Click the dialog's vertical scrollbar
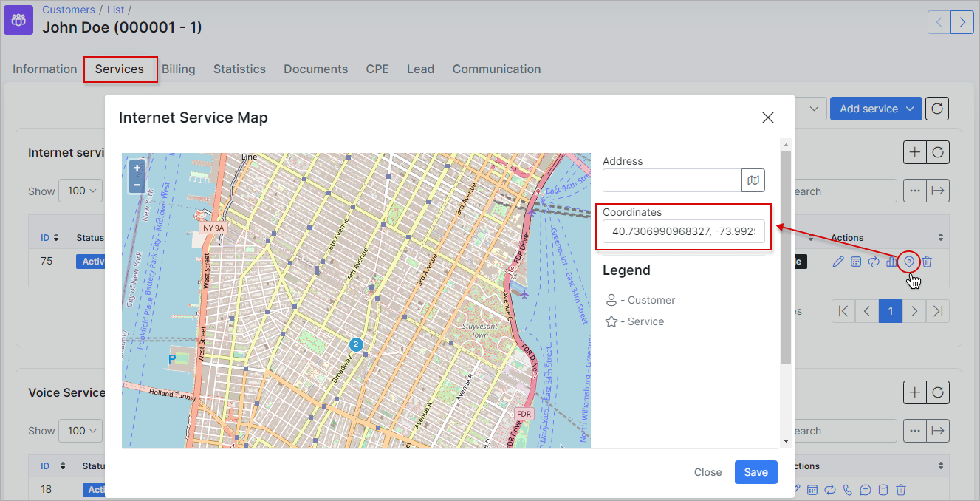 point(786,259)
